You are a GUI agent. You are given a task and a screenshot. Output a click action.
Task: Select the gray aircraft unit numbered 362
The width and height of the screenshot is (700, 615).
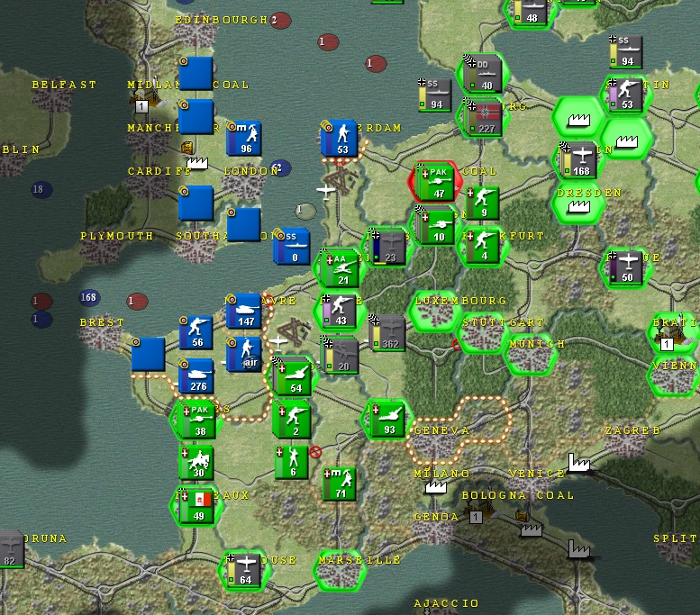(387, 333)
